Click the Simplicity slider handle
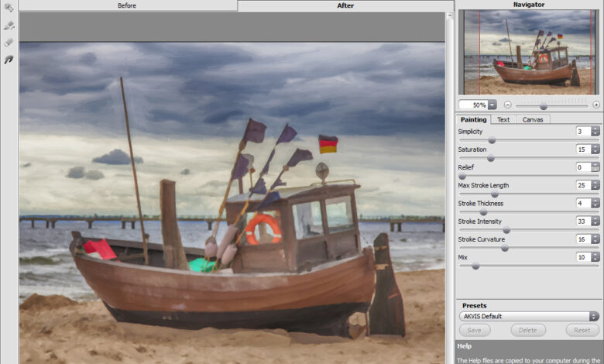Viewport: 604px width, 364px height. point(492,140)
